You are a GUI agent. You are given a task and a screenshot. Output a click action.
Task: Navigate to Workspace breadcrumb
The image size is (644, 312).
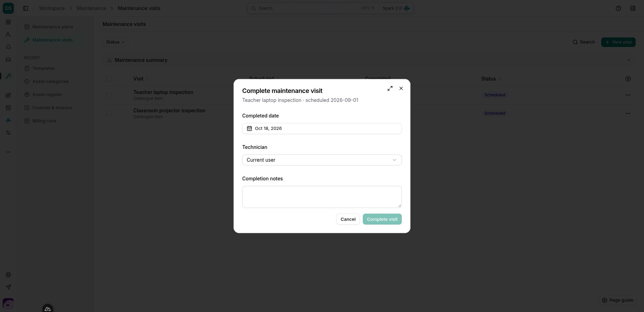tap(52, 8)
